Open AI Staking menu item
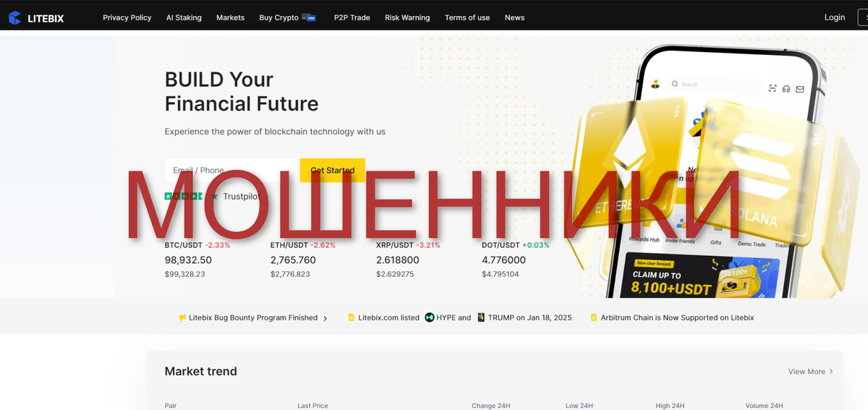 [184, 17]
